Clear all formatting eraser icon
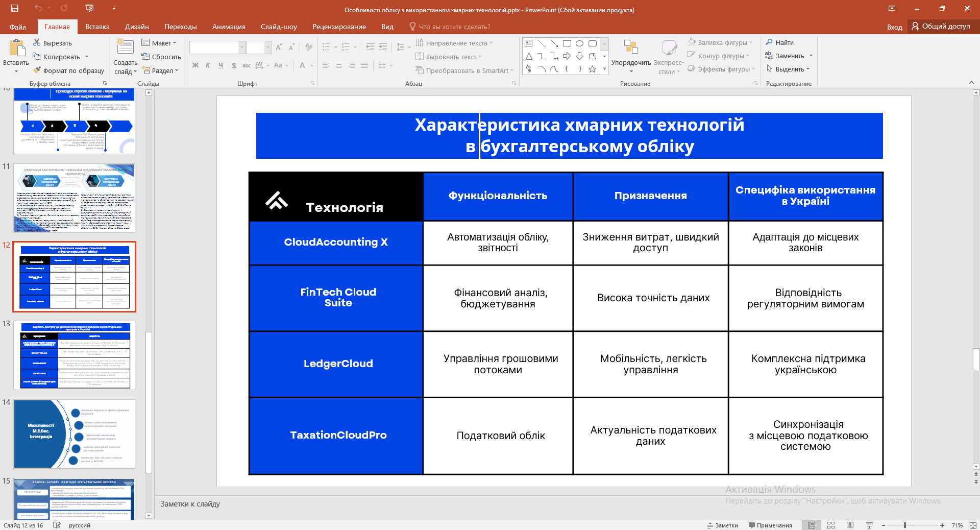 [x=309, y=47]
